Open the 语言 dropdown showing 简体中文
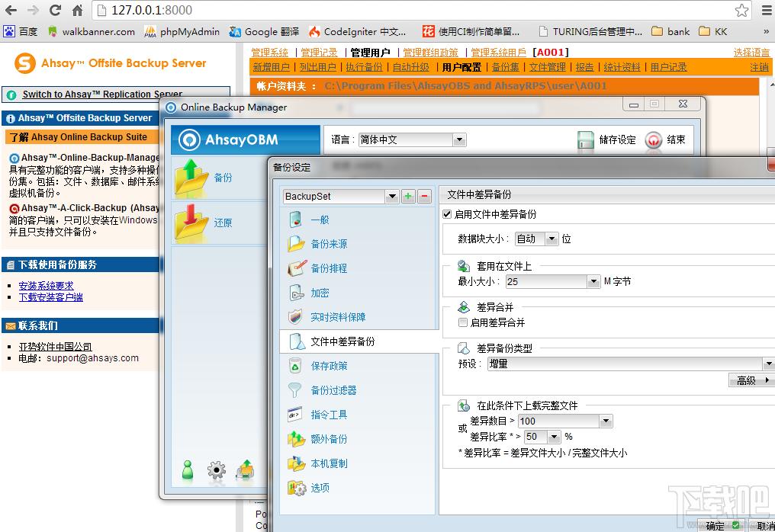 pos(458,140)
